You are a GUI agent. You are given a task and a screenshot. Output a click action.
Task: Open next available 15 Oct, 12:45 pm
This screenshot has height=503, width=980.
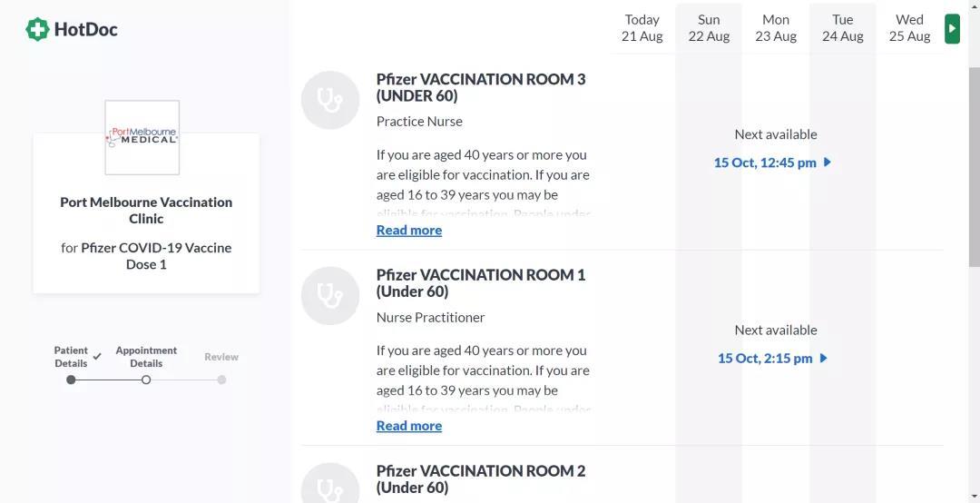(x=772, y=163)
